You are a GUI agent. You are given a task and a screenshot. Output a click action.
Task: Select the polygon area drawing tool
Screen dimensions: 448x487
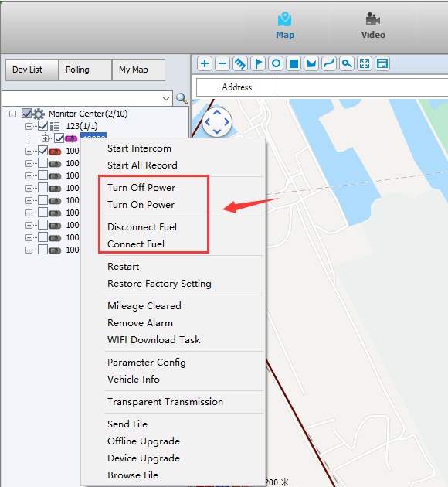(311, 63)
